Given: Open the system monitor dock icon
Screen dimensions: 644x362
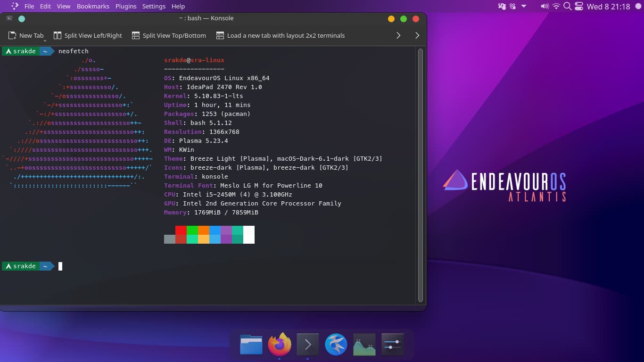Looking at the screenshot, I should pyautogui.click(x=364, y=345).
